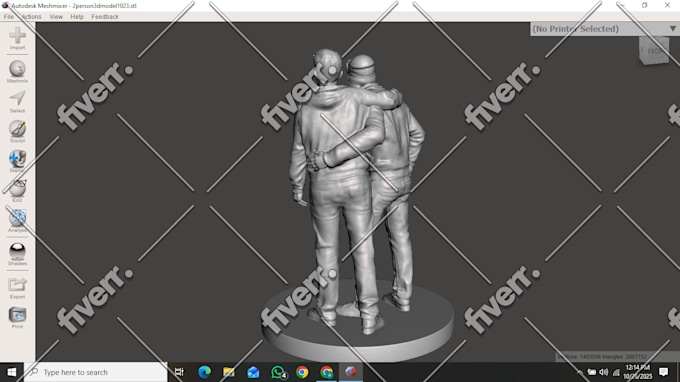Open the clock and date flyout
The image size is (680, 382).
pyautogui.click(x=638, y=372)
